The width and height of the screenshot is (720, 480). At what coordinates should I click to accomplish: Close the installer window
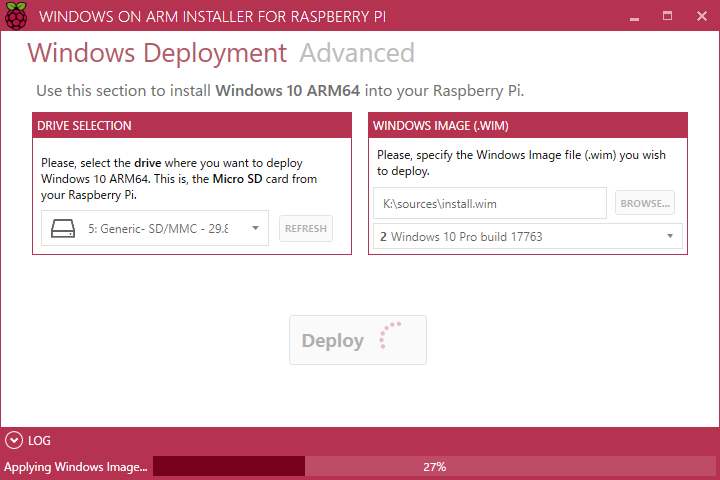[x=702, y=16]
